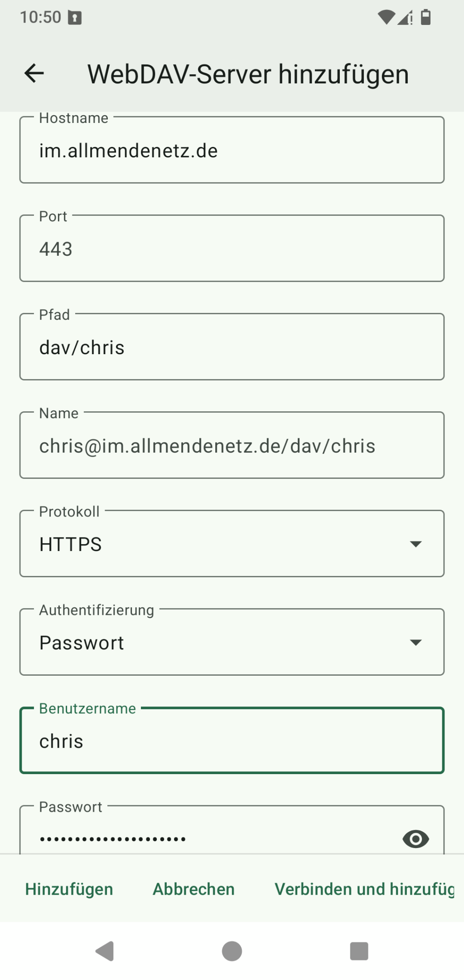Viewport: 464px width, 980px height.
Task: Open the Protokoll dropdown arrow
Action: click(x=415, y=544)
